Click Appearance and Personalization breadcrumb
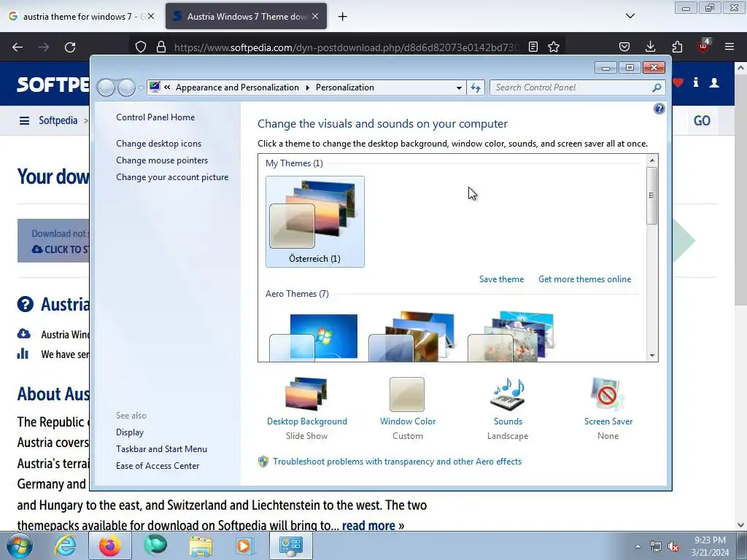 tap(237, 87)
